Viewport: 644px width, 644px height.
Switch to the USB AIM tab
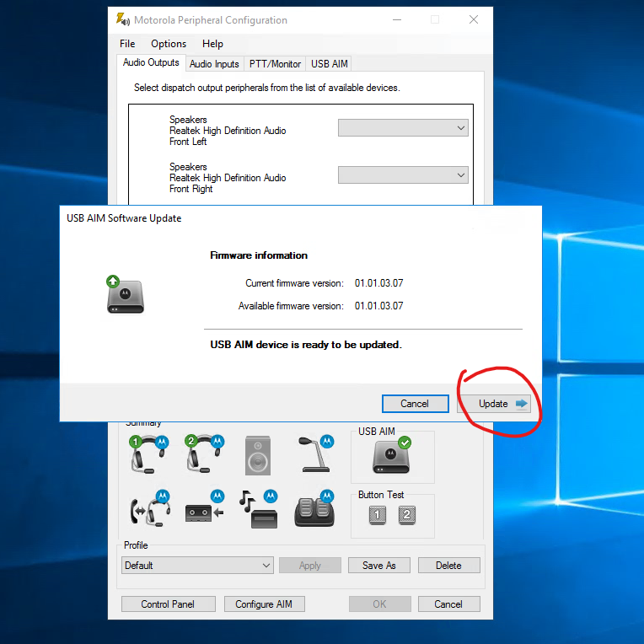tap(329, 64)
